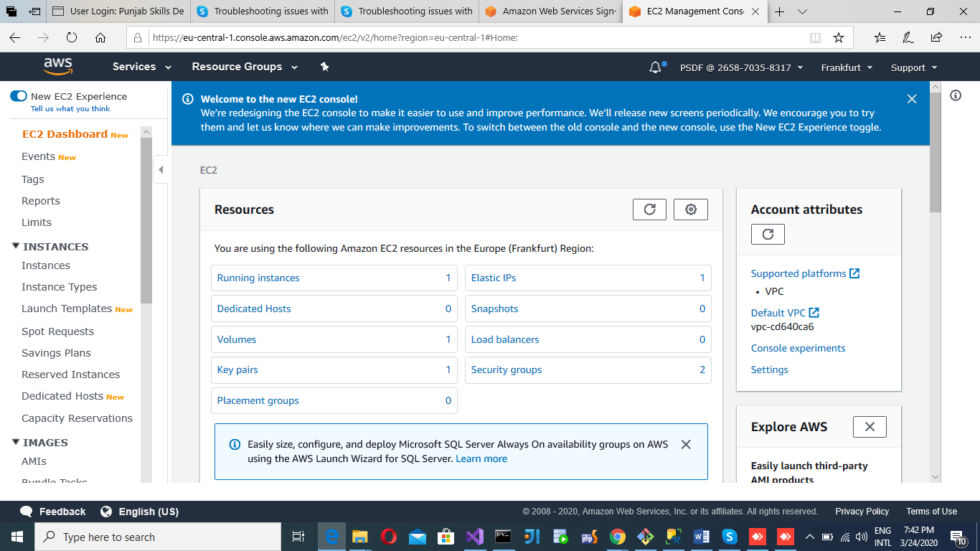
Task: Go to browser Home page
Action: [100, 37]
